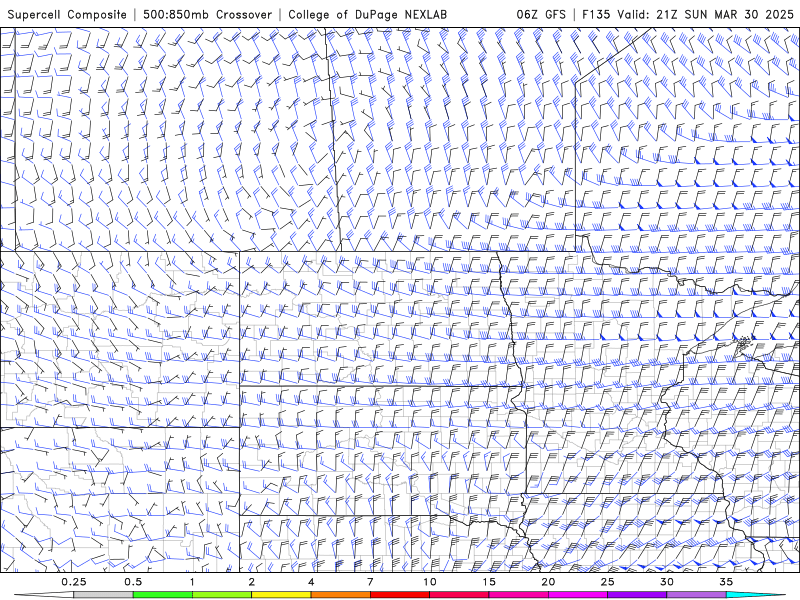Click the bright green 0.5–1 color bar segment

(x=163, y=595)
